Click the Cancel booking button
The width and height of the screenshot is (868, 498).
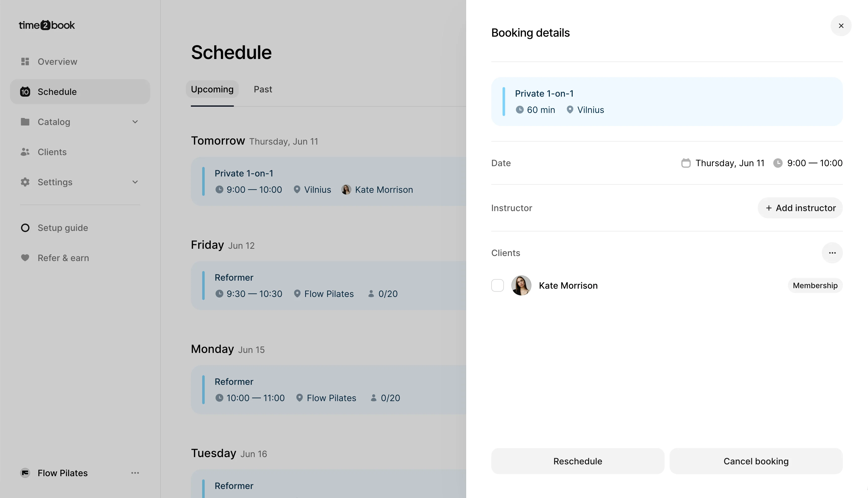756,461
